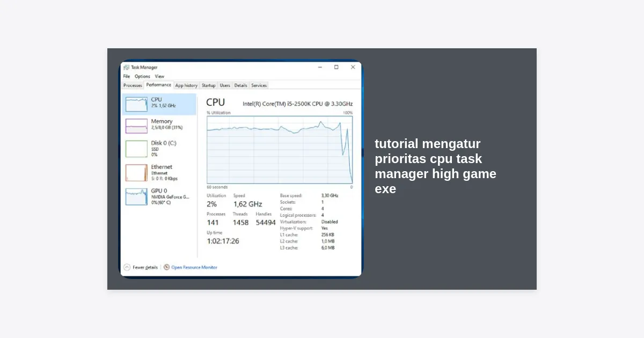This screenshot has width=644, height=338.
Task: Open the Options menu
Action: 142,77
